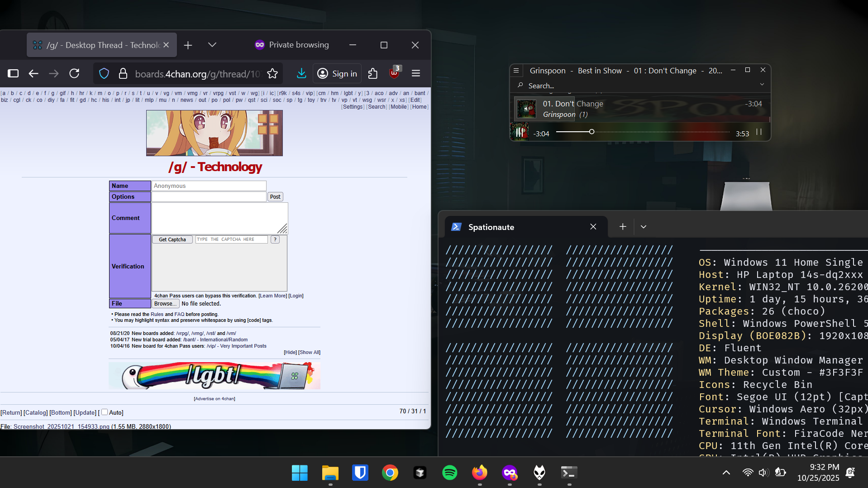Image resolution: width=868 pixels, height=488 pixels.
Task: Reload the 4chan thread page
Action: (74, 73)
